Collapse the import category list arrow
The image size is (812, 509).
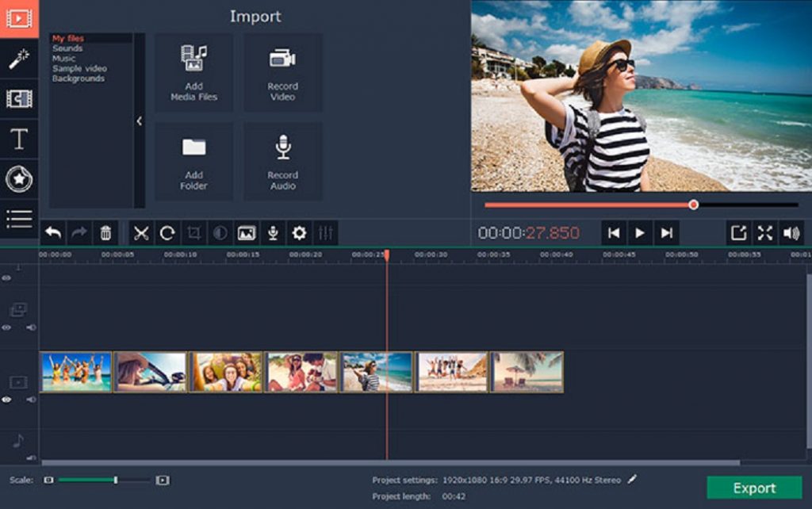click(x=140, y=121)
